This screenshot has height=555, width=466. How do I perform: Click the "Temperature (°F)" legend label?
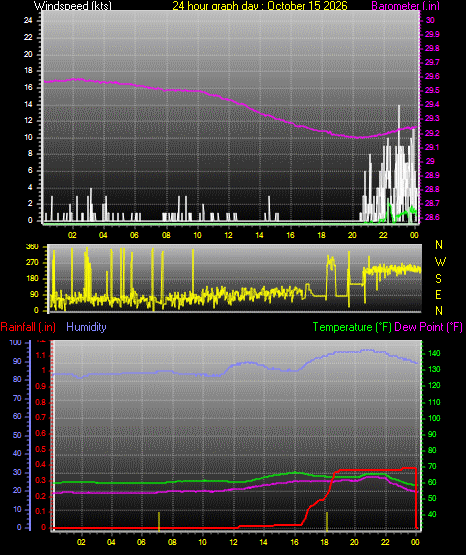click(x=352, y=327)
